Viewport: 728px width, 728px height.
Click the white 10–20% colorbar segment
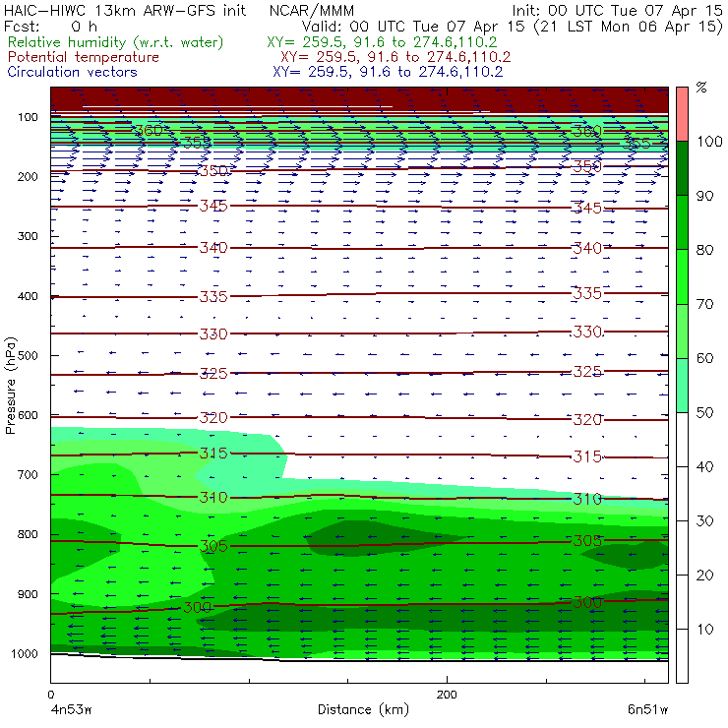pyautogui.click(x=682, y=602)
